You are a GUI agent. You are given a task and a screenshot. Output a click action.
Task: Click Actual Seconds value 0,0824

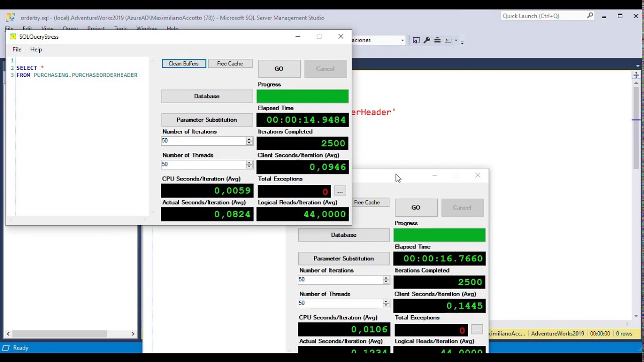click(x=207, y=214)
